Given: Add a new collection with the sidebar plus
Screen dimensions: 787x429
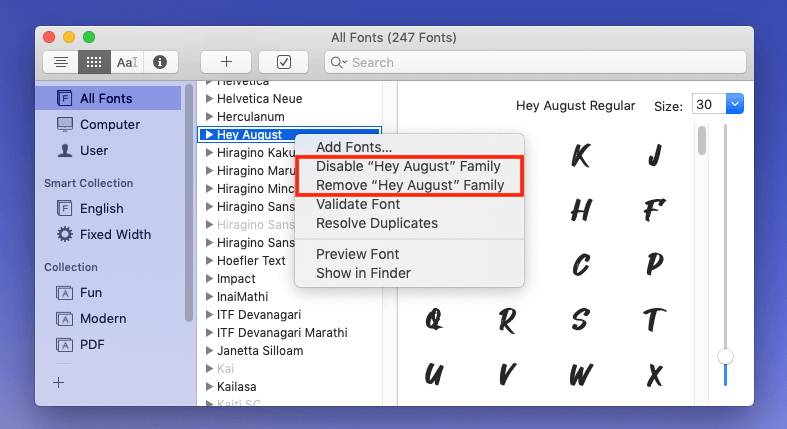Looking at the screenshot, I should pos(59,382).
